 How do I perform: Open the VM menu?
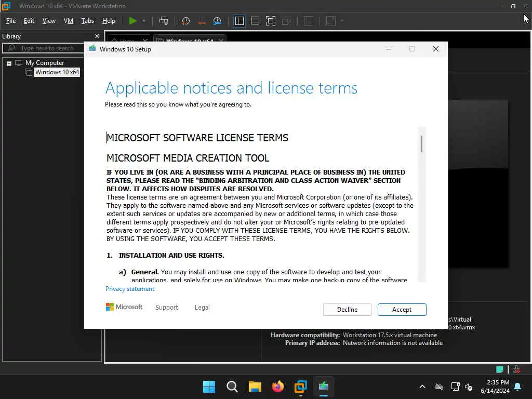(x=69, y=21)
